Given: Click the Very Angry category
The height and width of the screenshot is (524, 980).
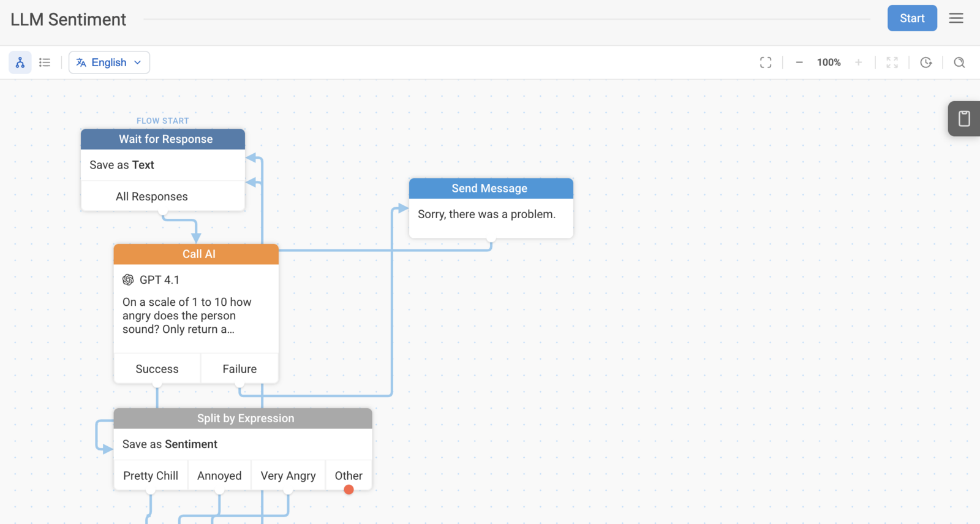Looking at the screenshot, I should point(288,476).
